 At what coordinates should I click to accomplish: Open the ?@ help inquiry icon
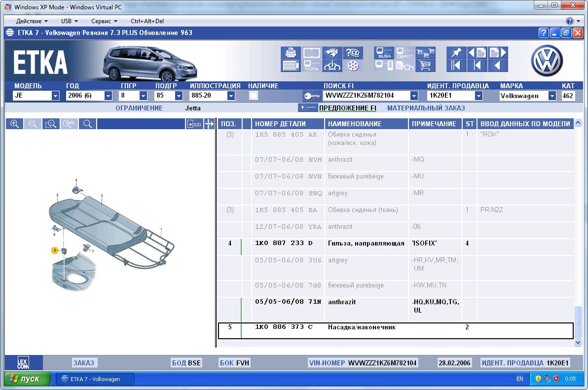tap(352, 53)
